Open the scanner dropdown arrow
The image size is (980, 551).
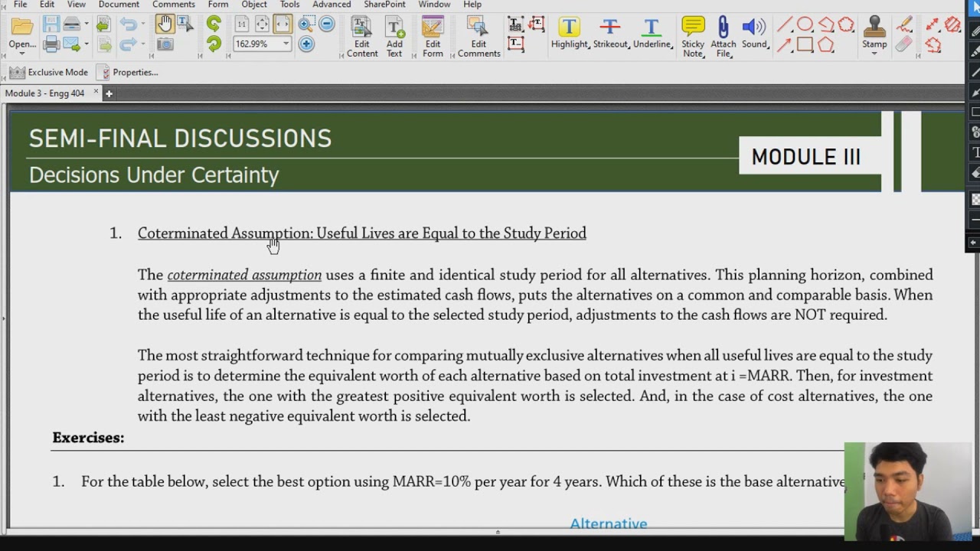click(87, 24)
